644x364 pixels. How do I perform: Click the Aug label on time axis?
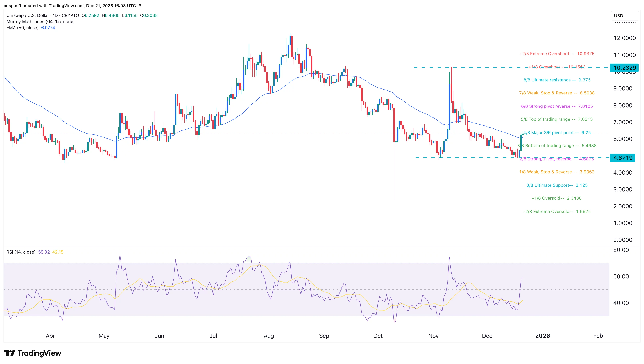268,336
